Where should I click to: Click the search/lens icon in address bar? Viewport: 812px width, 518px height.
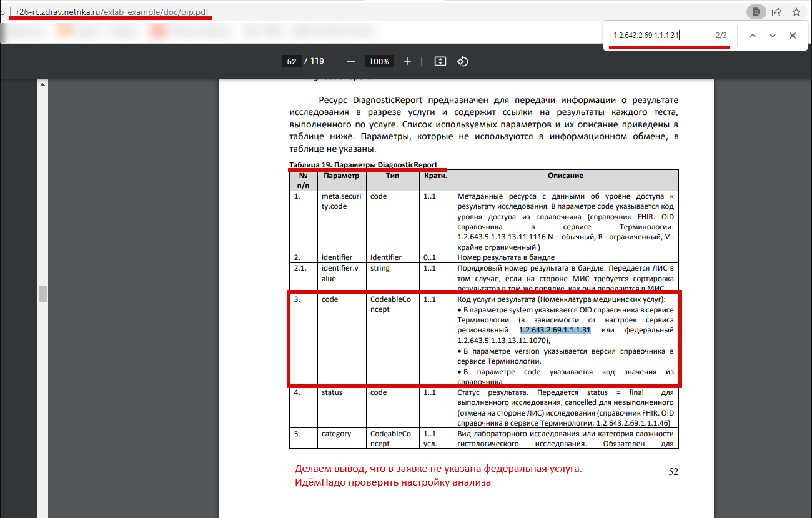coord(756,12)
